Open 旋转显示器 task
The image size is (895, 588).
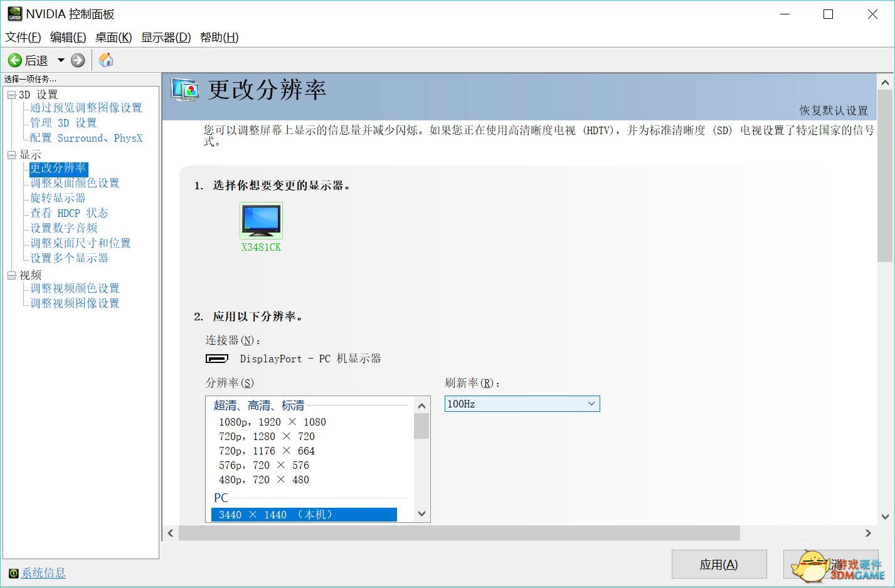coord(58,198)
